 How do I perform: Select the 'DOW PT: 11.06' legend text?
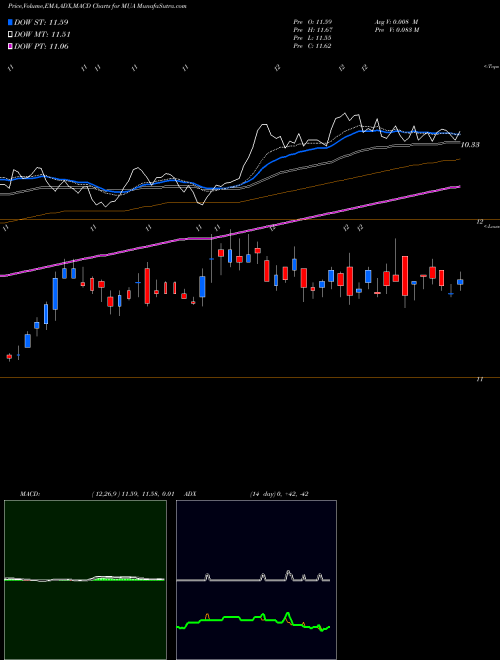[x=41, y=46]
